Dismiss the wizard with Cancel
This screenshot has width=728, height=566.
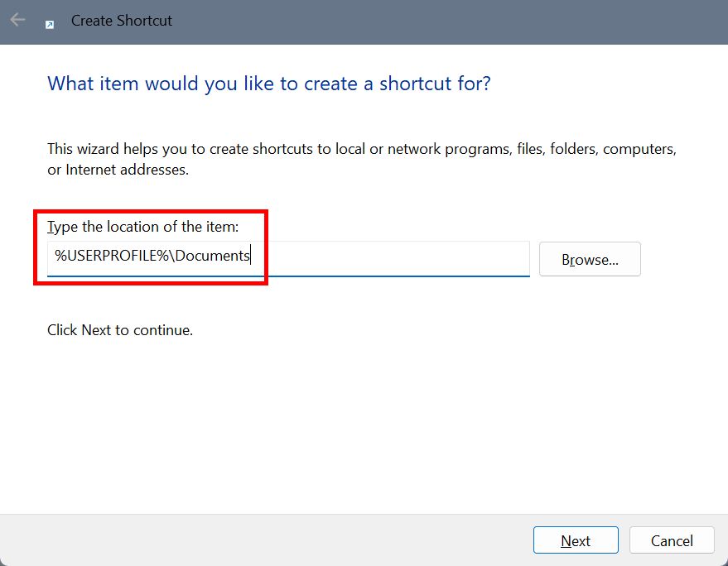(672, 540)
